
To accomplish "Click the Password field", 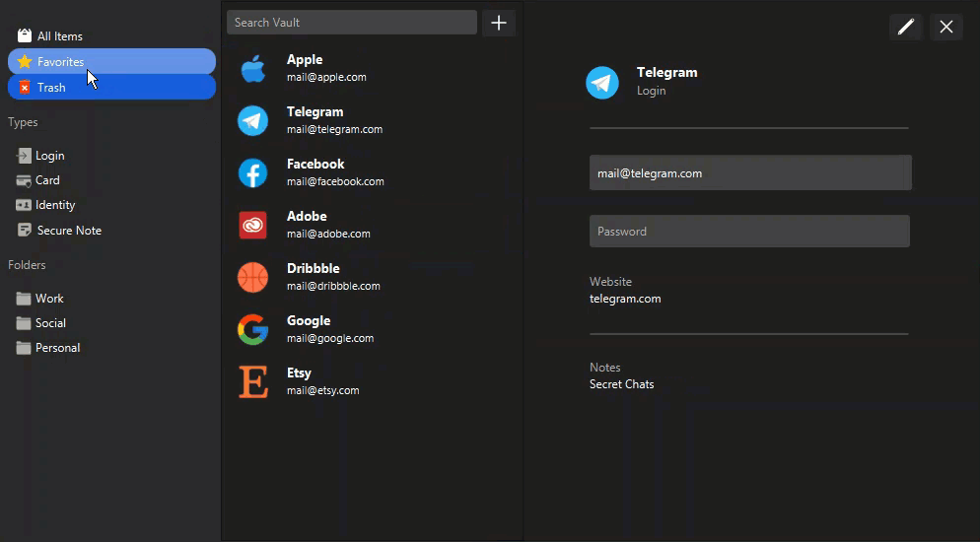I will [x=749, y=231].
